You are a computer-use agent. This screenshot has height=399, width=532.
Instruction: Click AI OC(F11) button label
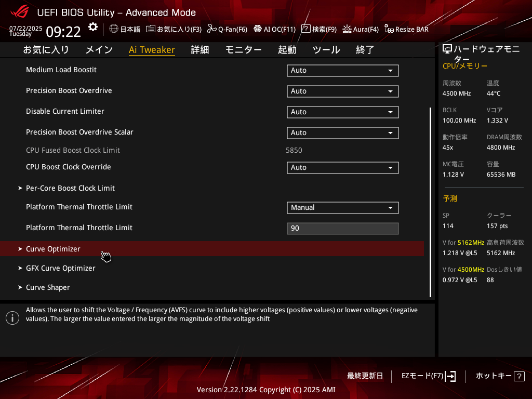coord(280,29)
